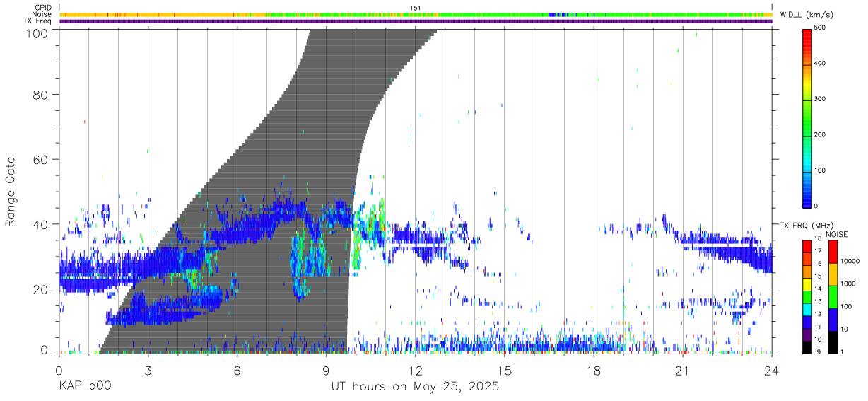868x401 pixels.
Task: Click the 24 hour mark on UT axis
Action: pyautogui.click(x=772, y=371)
